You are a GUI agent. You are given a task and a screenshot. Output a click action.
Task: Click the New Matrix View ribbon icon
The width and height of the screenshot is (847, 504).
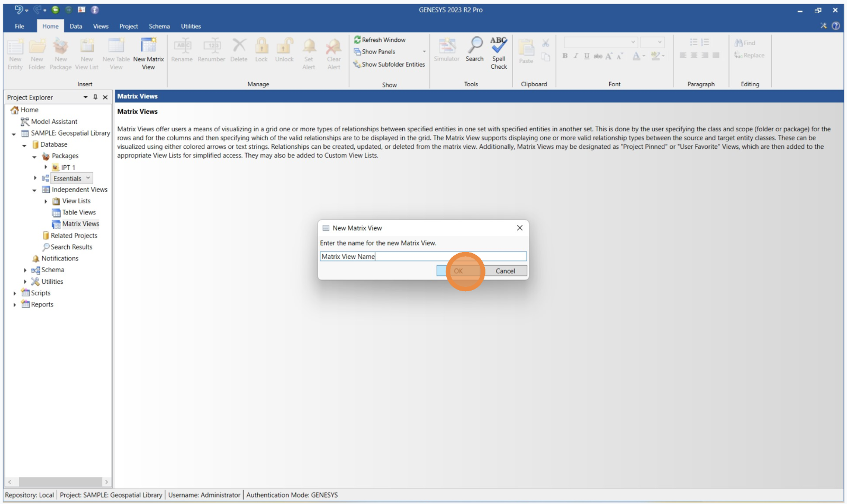[x=148, y=47]
